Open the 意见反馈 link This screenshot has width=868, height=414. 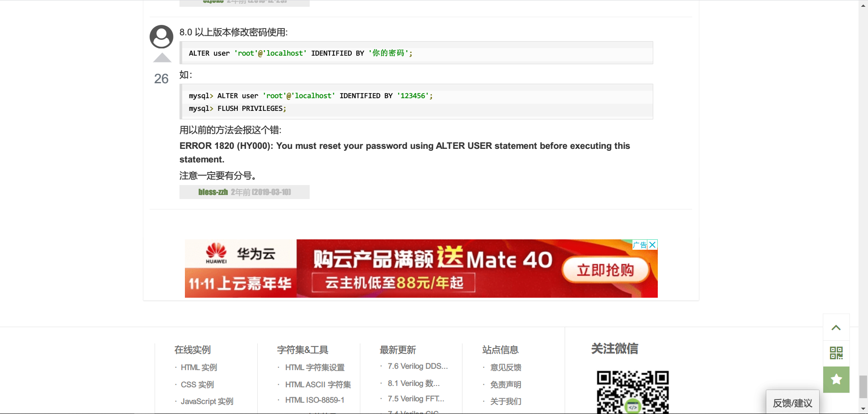[x=505, y=367]
